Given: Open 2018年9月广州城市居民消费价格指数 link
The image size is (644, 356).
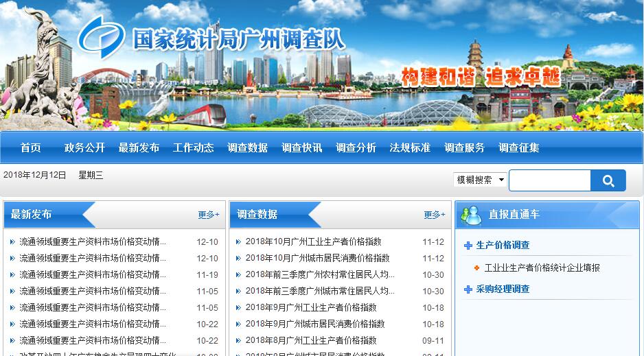Looking at the screenshot, I should point(314,324).
